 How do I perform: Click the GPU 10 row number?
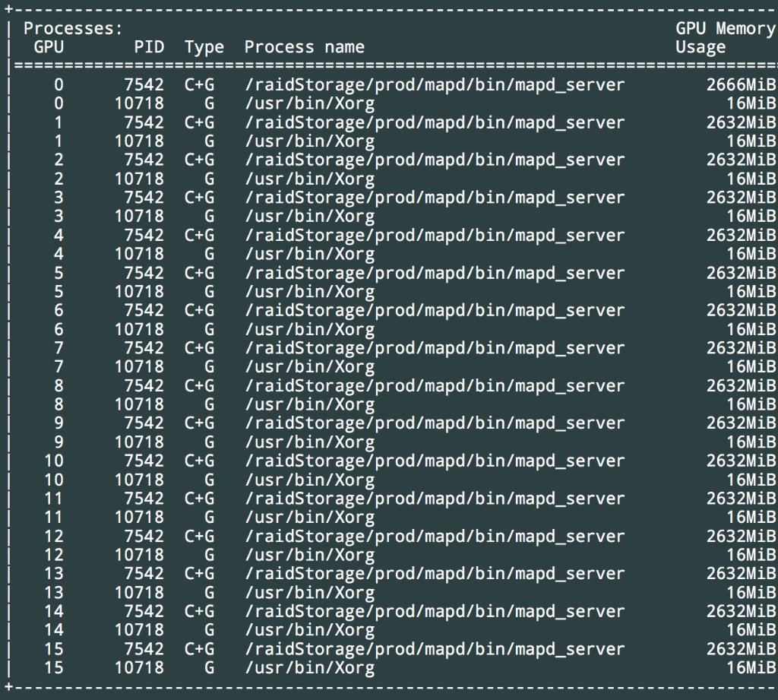[53, 461]
